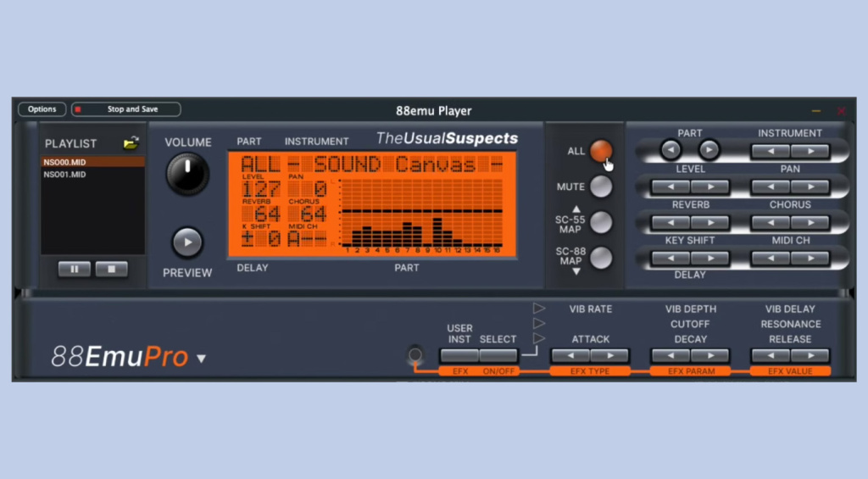Adjust the Volume knob
868x479 pixels.
[187, 173]
